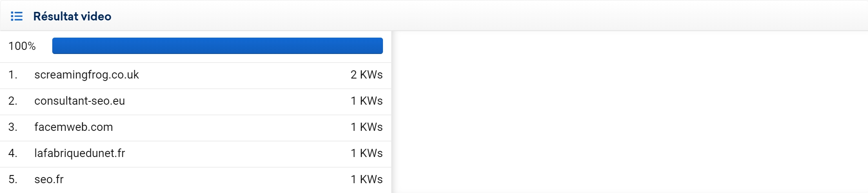The image size is (868, 193).
Task: Open consultant-seo.eu domain link
Action: 80,101
